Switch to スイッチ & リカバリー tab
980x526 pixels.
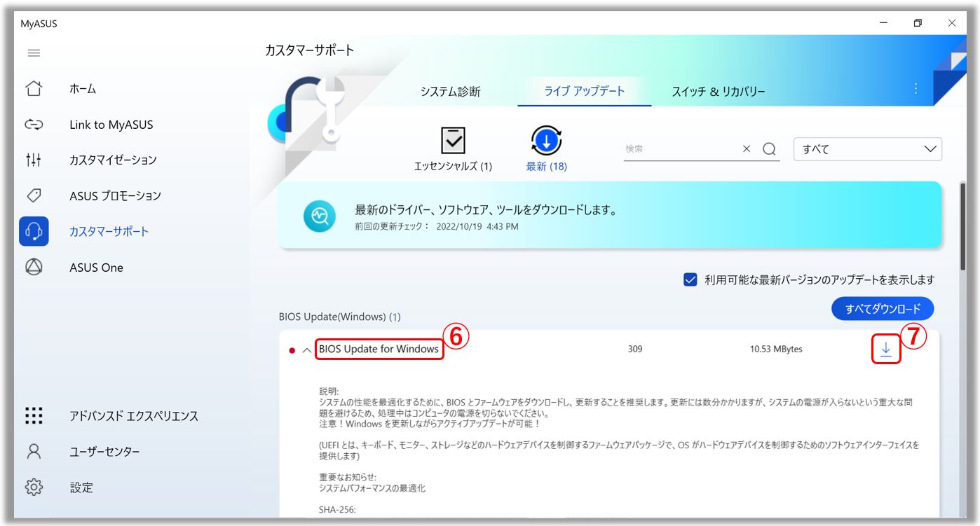[x=719, y=92]
